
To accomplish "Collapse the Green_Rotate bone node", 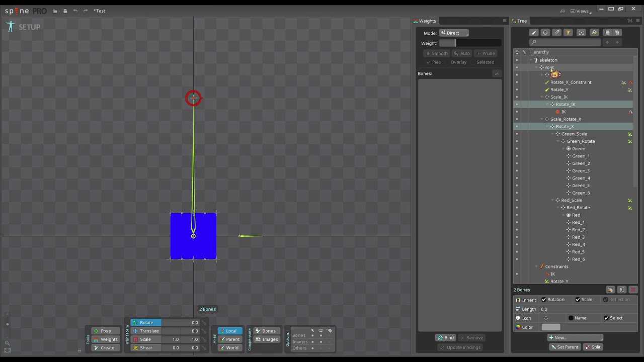I will (558, 141).
